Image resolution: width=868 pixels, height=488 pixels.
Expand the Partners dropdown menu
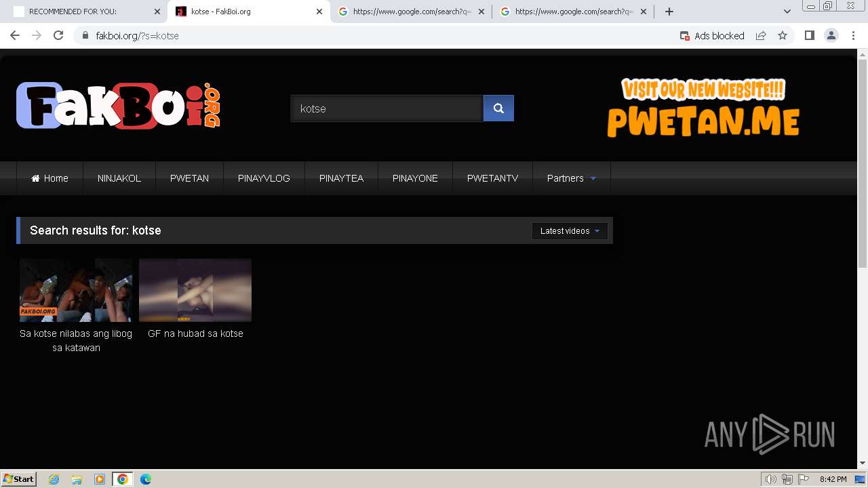point(572,178)
